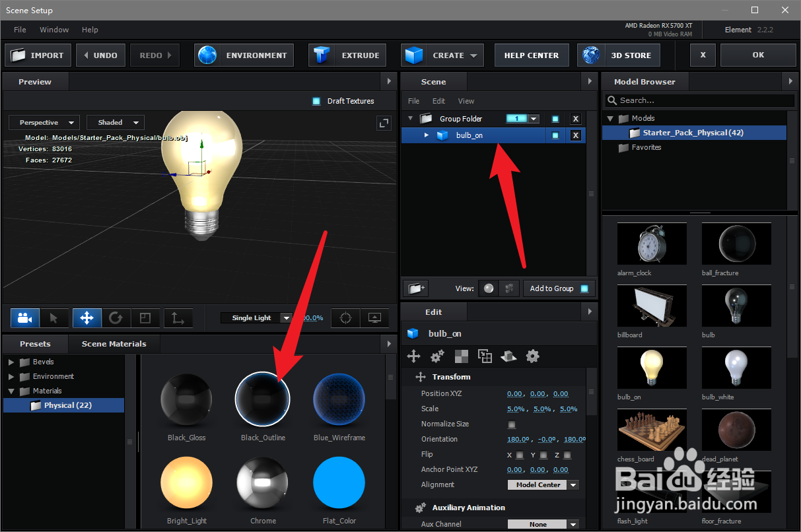Image resolution: width=801 pixels, height=532 pixels.
Task: Click the replicate grid icon in Edit toolbar
Action: (x=485, y=356)
